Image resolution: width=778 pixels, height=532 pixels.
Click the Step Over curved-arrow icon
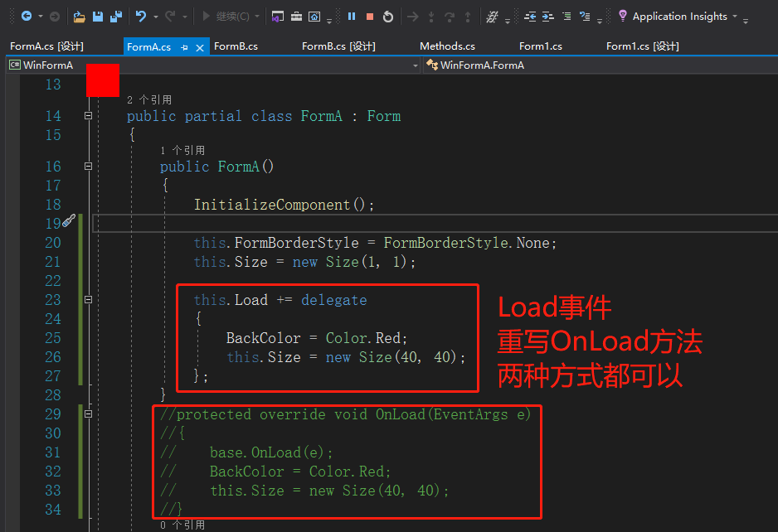450,17
